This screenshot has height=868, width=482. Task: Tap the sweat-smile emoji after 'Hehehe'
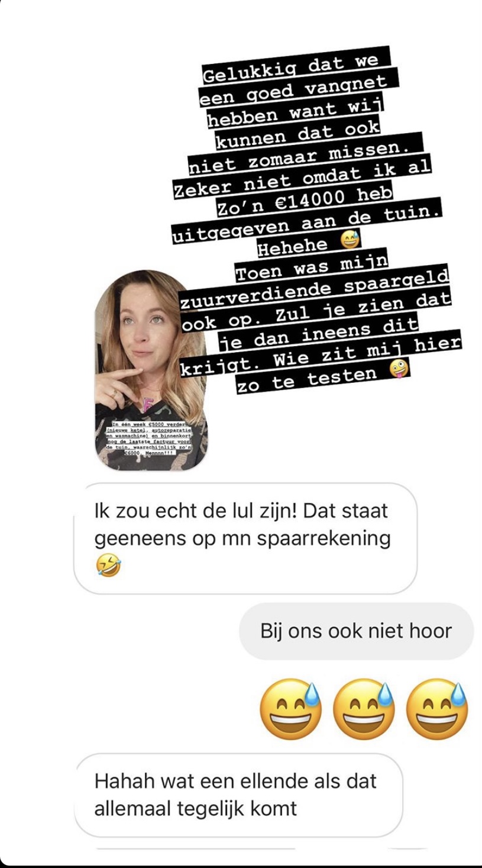point(350,240)
